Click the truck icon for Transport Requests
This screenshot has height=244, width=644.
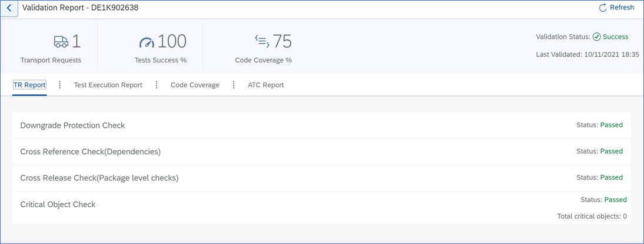coord(61,41)
